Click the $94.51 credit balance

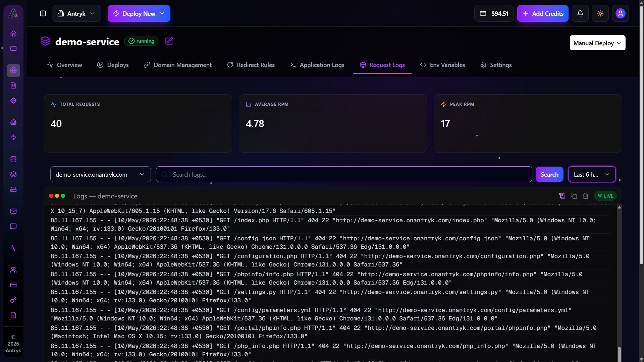click(494, 13)
